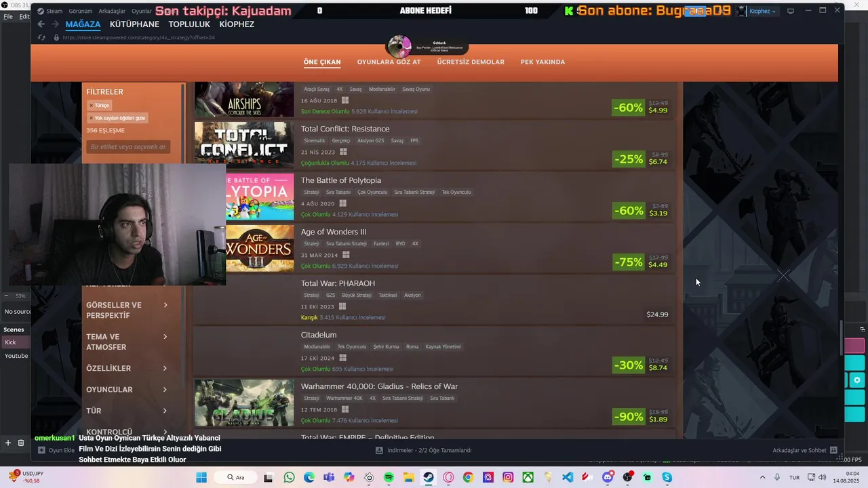Reload the Steam store page

[41, 38]
